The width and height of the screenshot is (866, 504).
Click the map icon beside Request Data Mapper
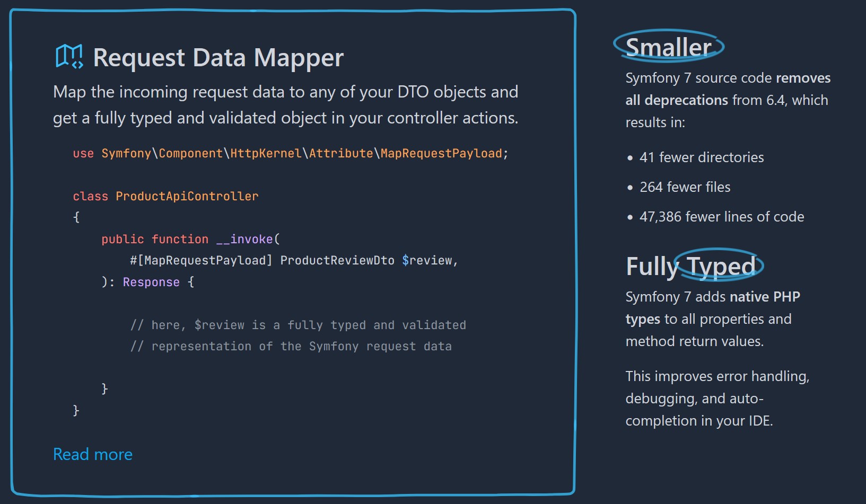tap(69, 57)
